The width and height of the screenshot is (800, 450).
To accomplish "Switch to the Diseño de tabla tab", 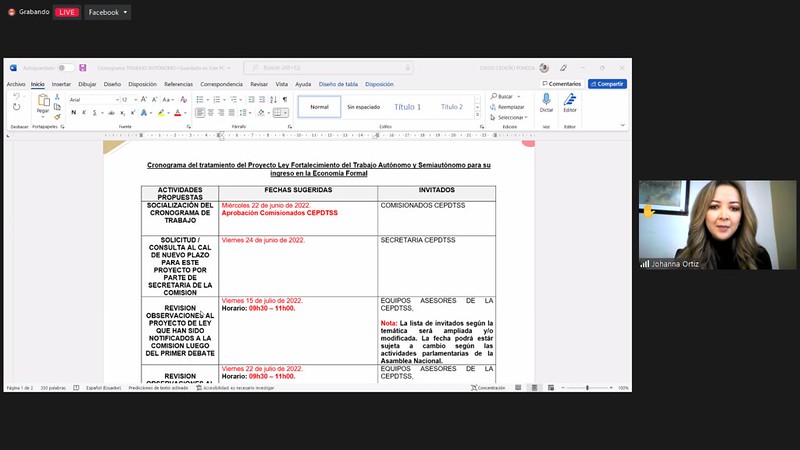I will (338, 84).
